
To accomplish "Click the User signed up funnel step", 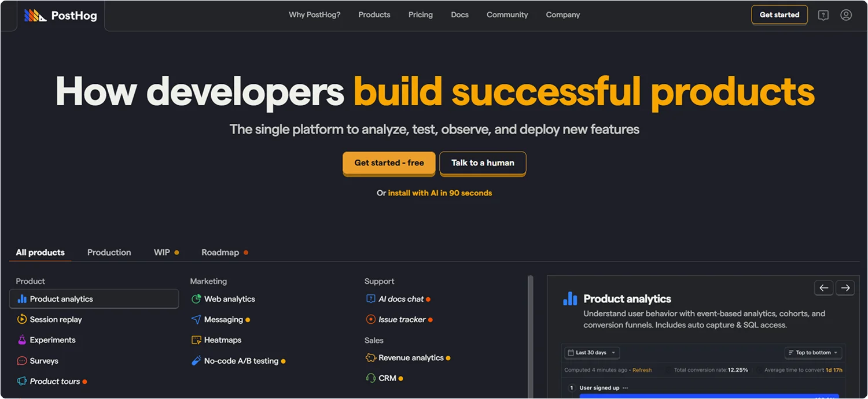I will click(x=599, y=388).
